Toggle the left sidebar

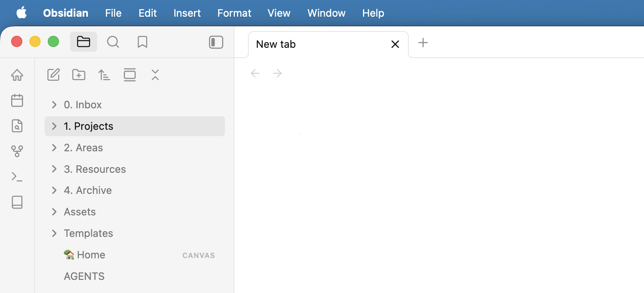click(216, 42)
